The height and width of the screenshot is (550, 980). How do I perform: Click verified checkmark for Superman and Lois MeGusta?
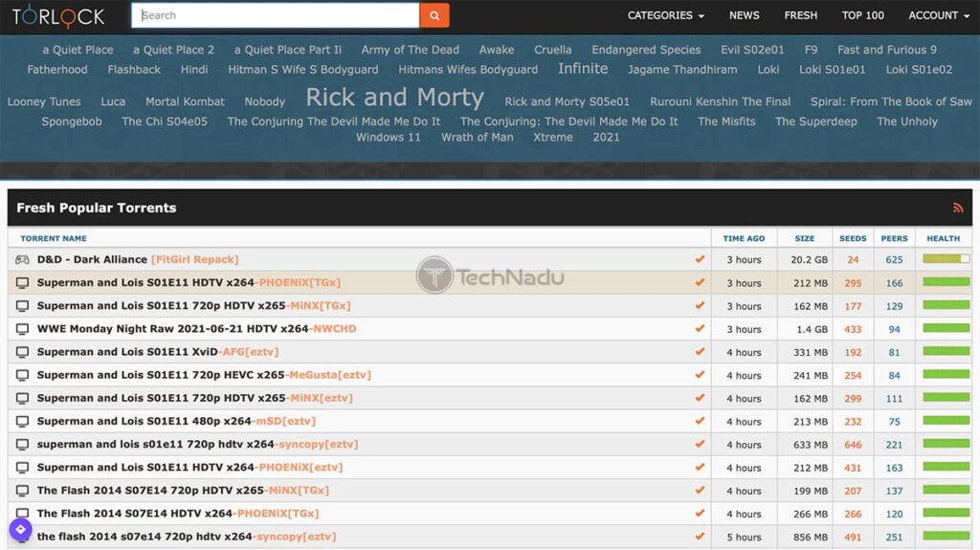[700, 374]
